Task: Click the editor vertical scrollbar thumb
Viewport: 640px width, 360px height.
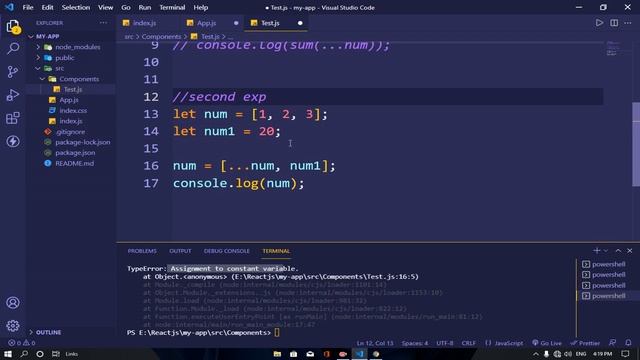Action: pos(636,144)
